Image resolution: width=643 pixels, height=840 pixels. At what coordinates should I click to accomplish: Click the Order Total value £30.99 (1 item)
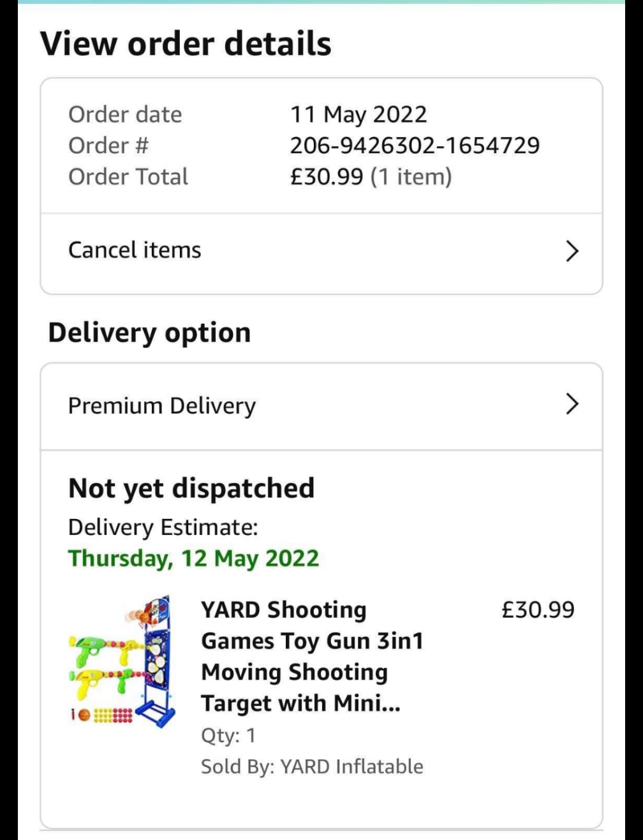(371, 177)
